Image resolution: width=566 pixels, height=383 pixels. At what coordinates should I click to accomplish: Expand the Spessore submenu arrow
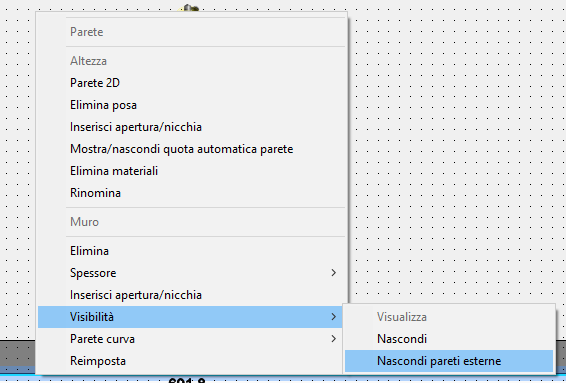point(334,273)
